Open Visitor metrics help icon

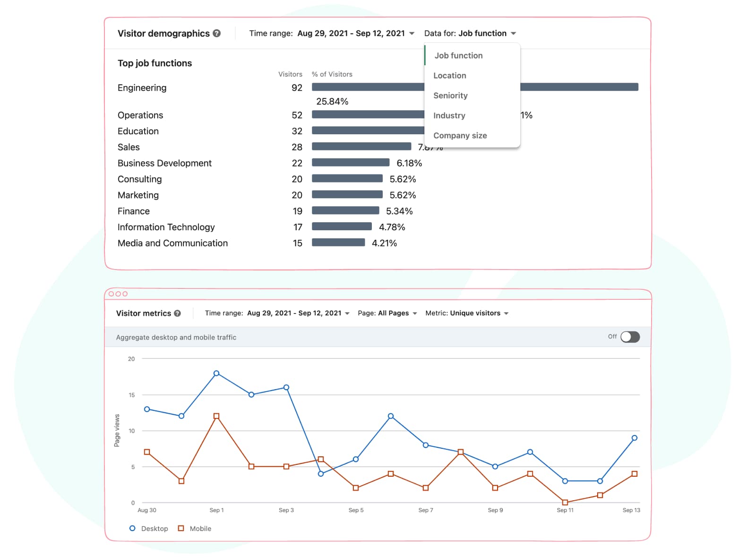177,313
